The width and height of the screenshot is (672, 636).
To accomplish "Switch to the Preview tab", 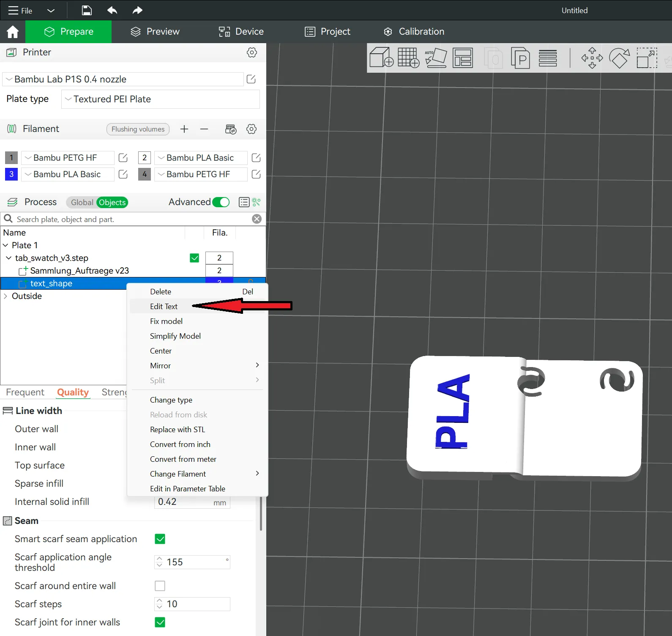I will (155, 32).
